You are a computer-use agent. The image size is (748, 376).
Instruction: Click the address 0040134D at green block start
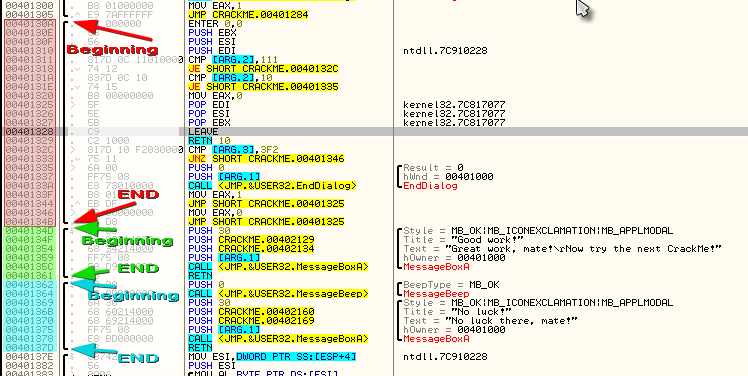click(30, 231)
